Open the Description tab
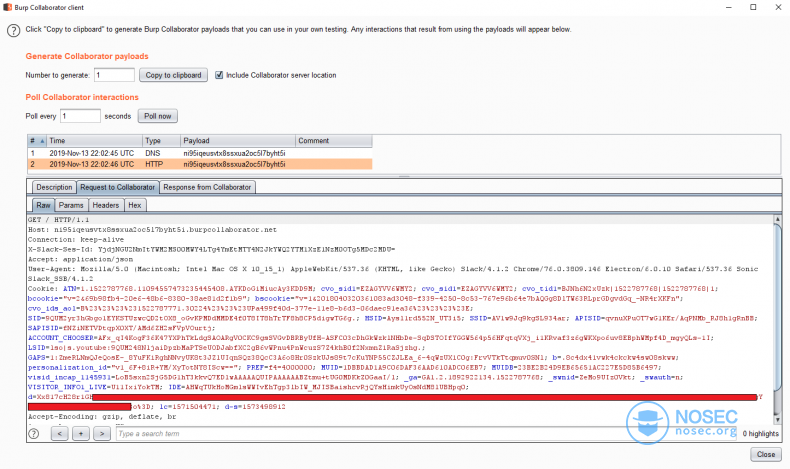 pyautogui.click(x=54, y=187)
